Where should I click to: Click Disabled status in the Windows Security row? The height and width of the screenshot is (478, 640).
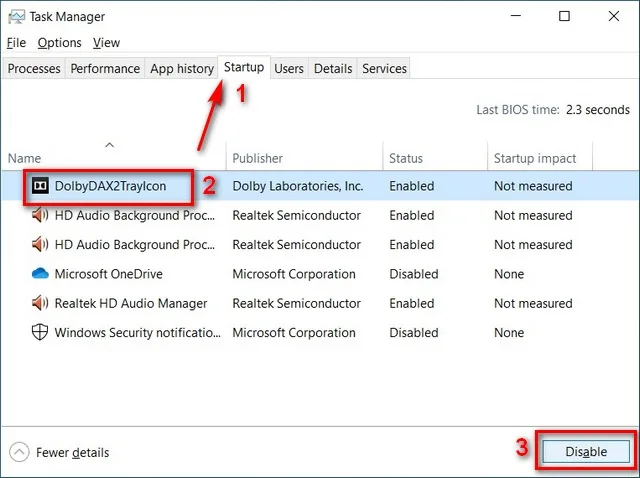pyautogui.click(x=413, y=332)
